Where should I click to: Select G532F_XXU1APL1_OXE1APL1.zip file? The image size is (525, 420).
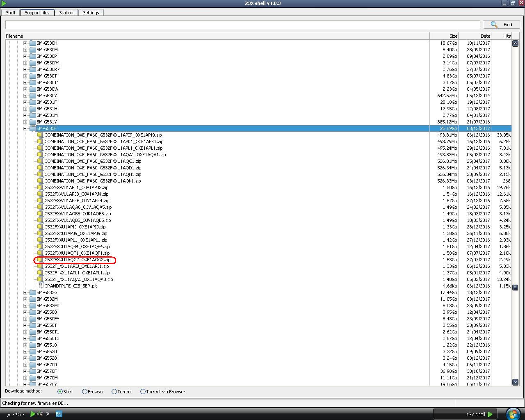77,273
